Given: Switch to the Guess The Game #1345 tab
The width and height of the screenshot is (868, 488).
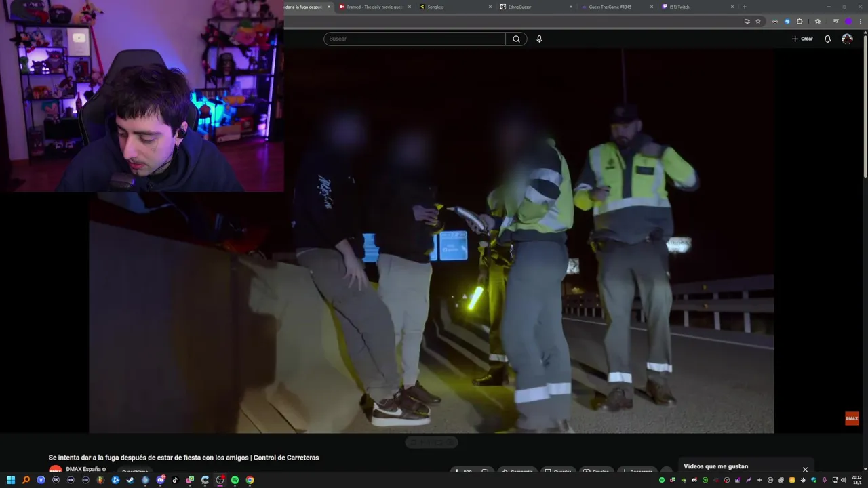Looking at the screenshot, I should pyautogui.click(x=616, y=7).
